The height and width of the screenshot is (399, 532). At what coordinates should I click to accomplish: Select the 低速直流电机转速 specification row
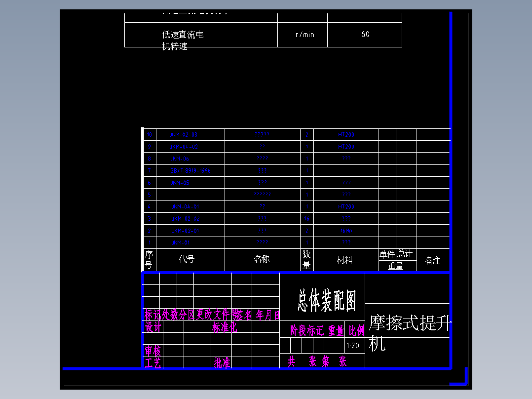(183, 40)
